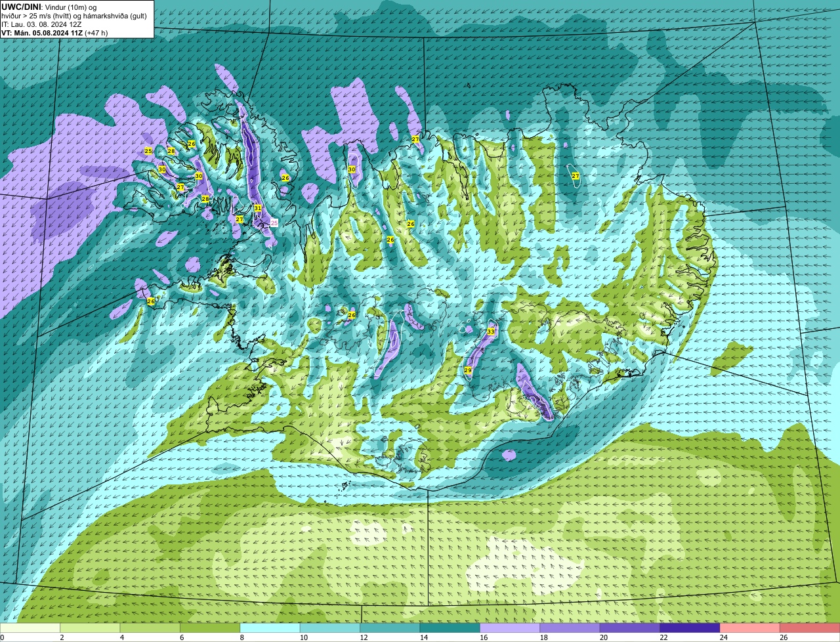Click the yellow gust label "25"
The height and width of the screenshot is (642, 840).
pyautogui.click(x=148, y=151)
